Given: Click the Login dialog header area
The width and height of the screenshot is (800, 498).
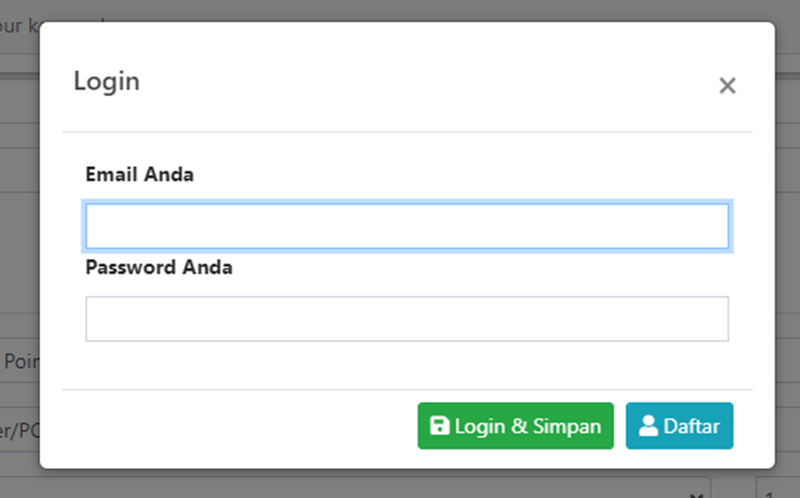Looking at the screenshot, I should pos(400,80).
